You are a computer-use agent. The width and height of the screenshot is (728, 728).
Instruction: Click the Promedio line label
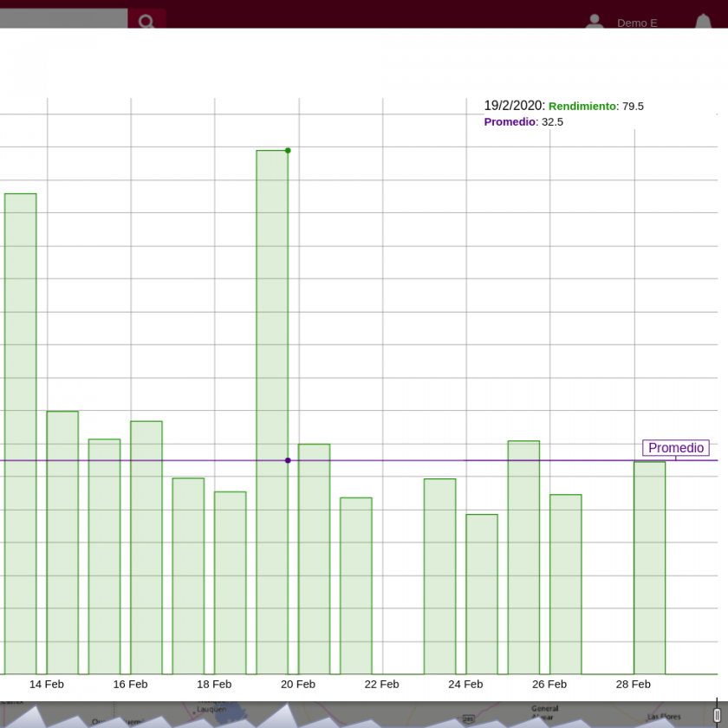pyautogui.click(x=676, y=448)
